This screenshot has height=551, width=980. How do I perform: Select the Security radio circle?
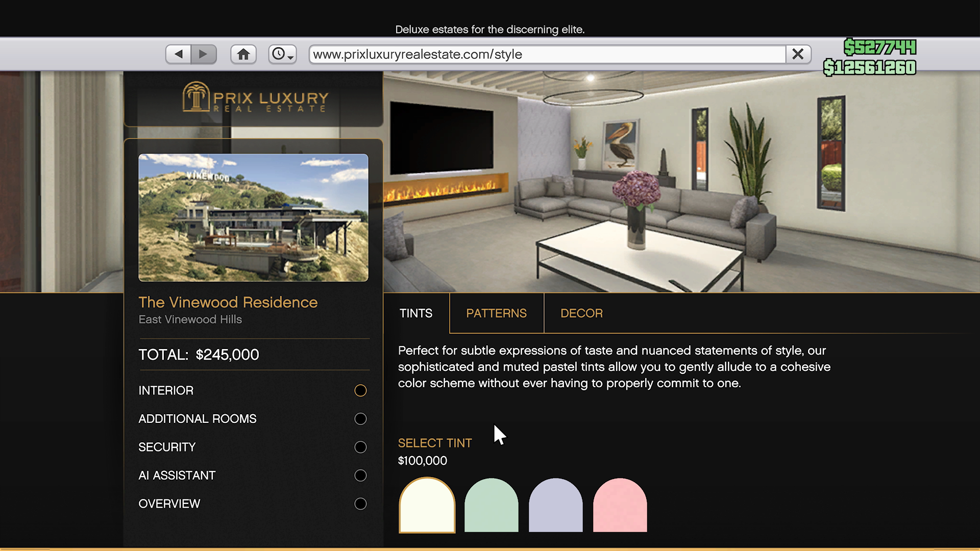(360, 447)
